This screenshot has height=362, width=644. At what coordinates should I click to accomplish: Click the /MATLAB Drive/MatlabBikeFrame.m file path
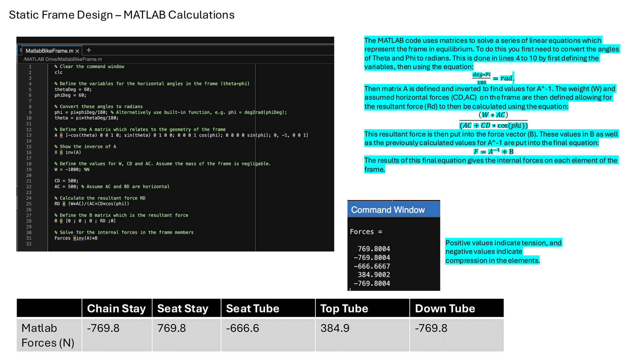(62, 59)
